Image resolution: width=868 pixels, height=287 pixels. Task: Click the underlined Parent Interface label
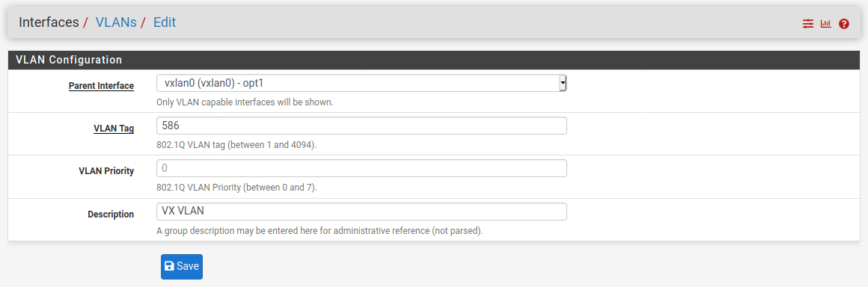(x=101, y=86)
